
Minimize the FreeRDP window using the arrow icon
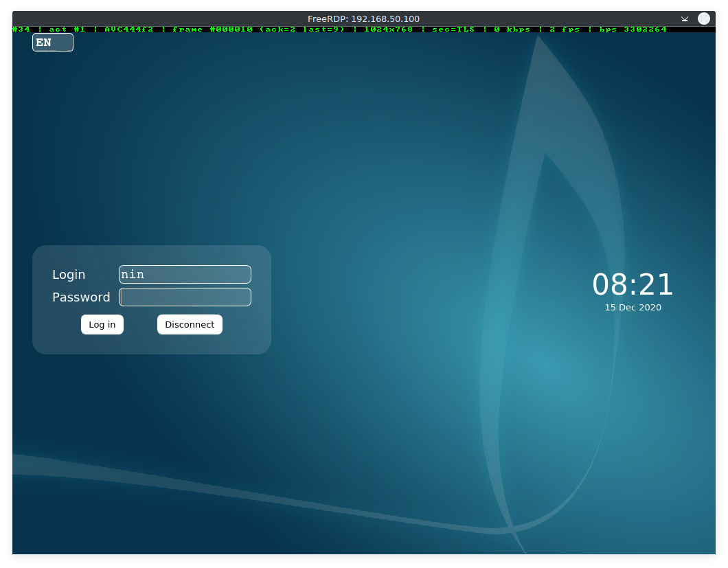(685, 19)
